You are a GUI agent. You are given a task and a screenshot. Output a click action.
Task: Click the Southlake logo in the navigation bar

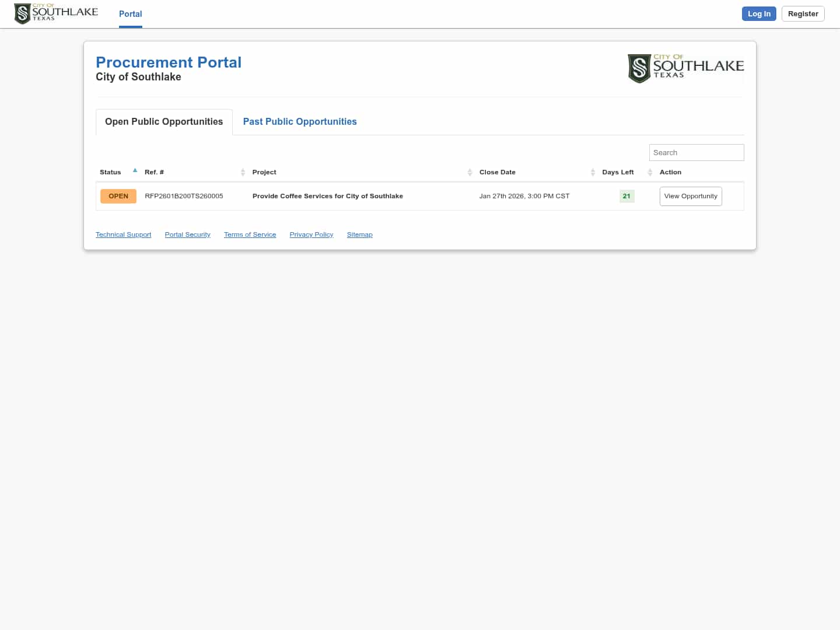tap(55, 13)
